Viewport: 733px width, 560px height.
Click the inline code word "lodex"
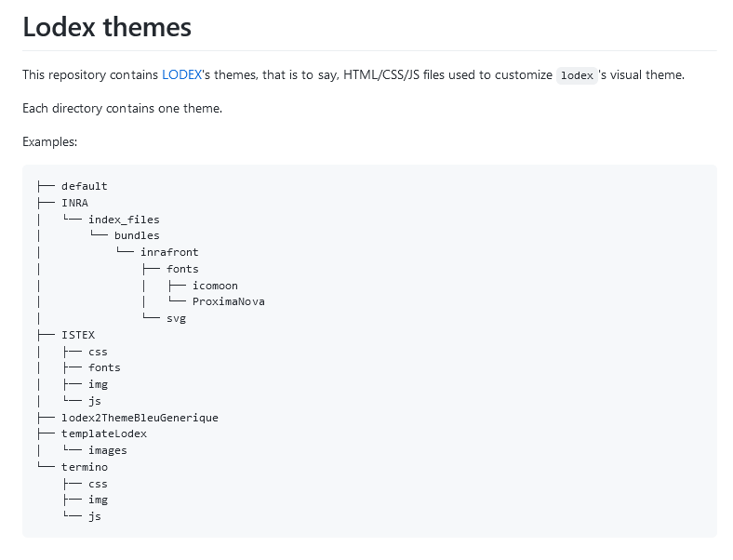(x=577, y=76)
